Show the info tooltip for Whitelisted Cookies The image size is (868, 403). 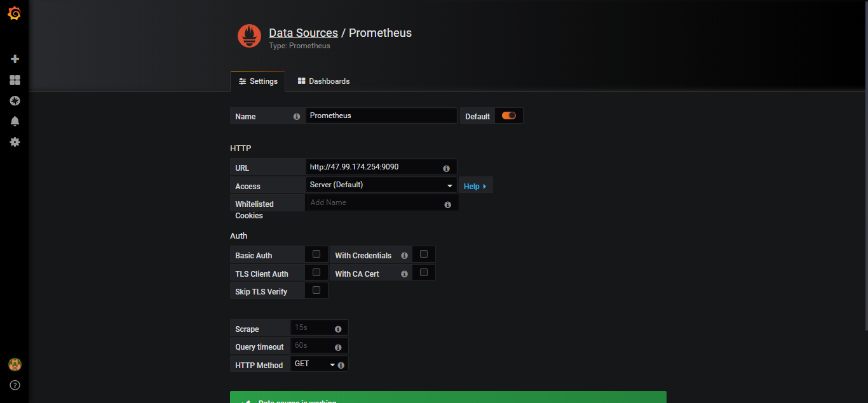447,204
